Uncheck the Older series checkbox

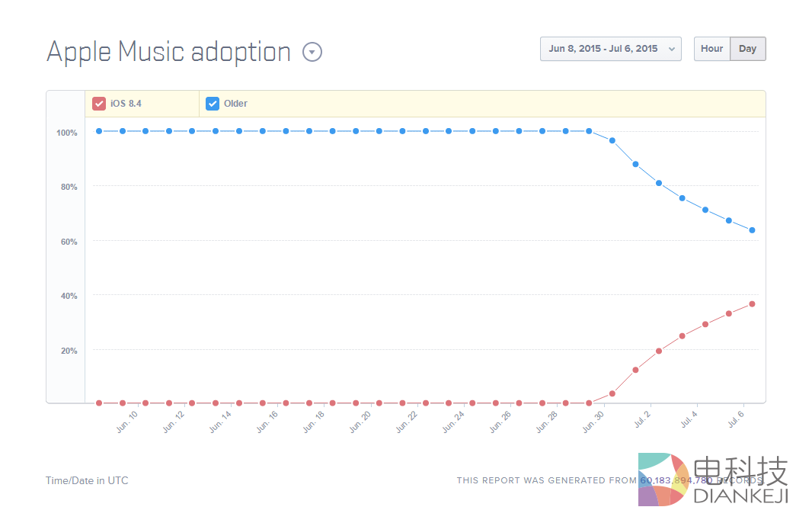point(213,104)
